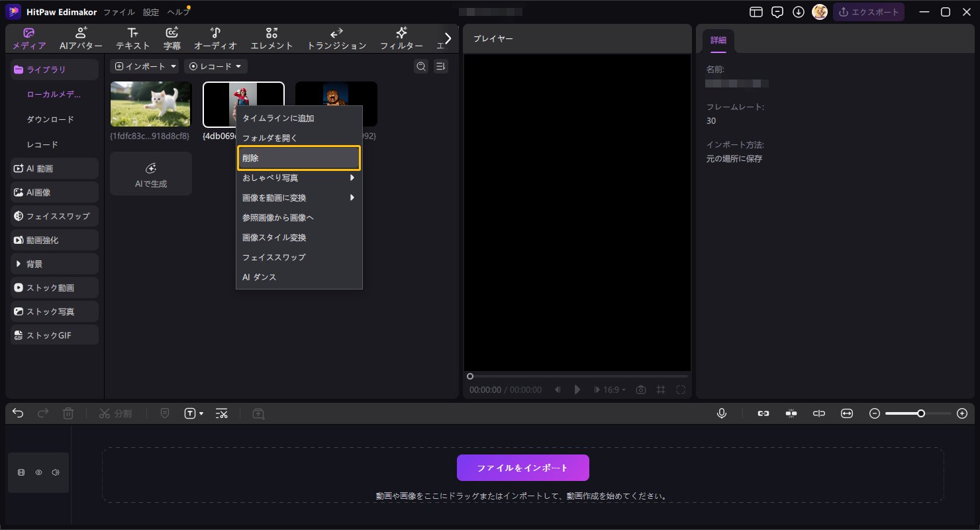Select the split scissors tool in the timeline toolbar
Image resolution: width=980 pixels, height=530 pixels.
tap(104, 413)
